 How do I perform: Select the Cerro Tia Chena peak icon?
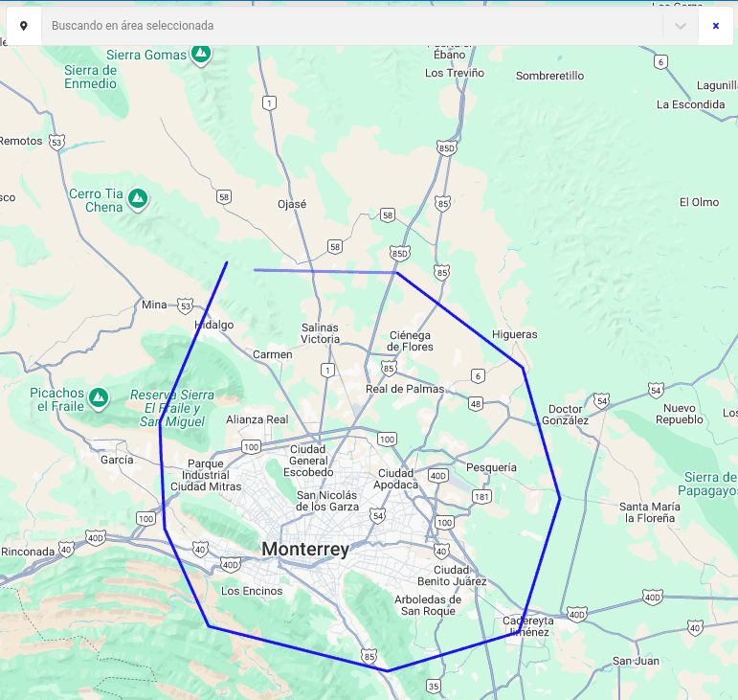pyautogui.click(x=138, y=199)
